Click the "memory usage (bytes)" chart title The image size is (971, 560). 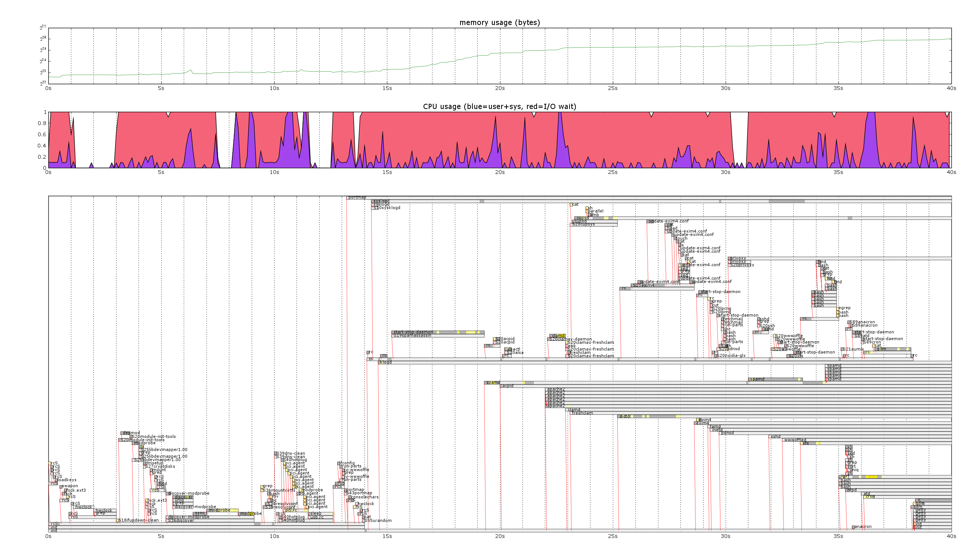point(499,23)
